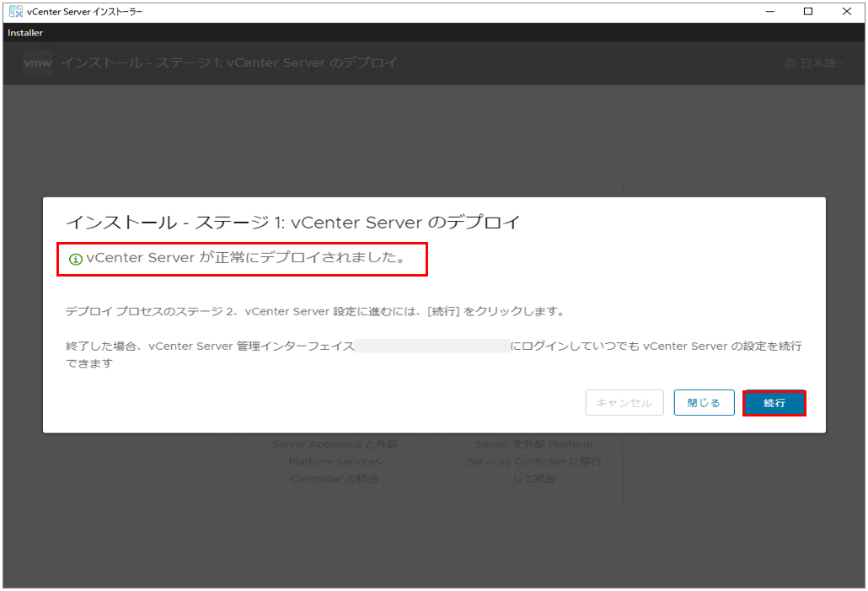Close the vCenter Server installer window
868x591 pixels.
tap(846, 12)
